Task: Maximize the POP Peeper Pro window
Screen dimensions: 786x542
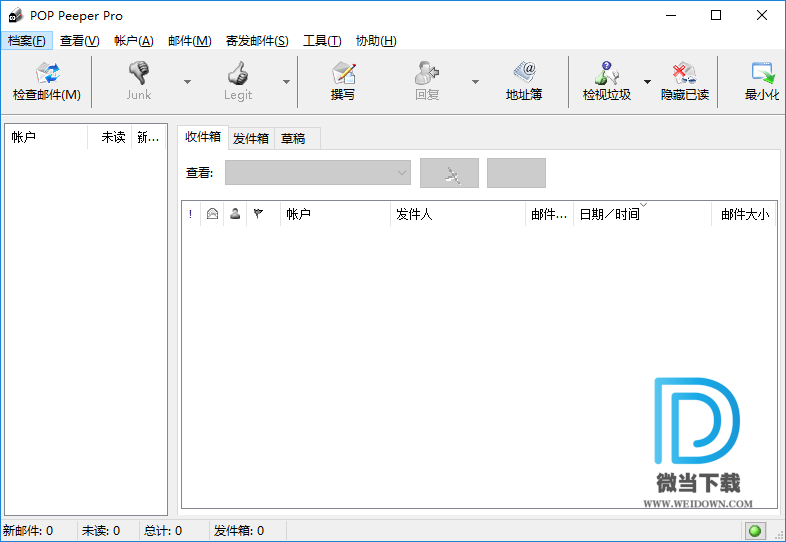Action: point(716,15)
